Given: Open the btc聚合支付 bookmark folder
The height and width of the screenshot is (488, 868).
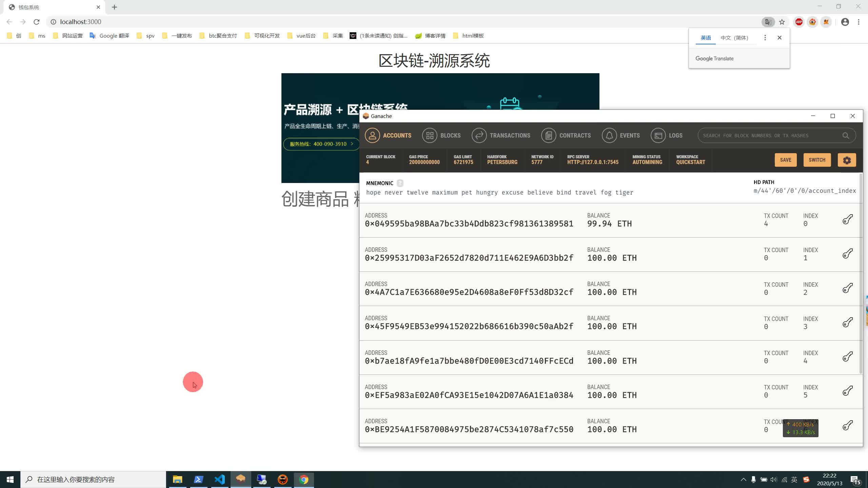Looking at the screenshot, I should coord(218,36).
